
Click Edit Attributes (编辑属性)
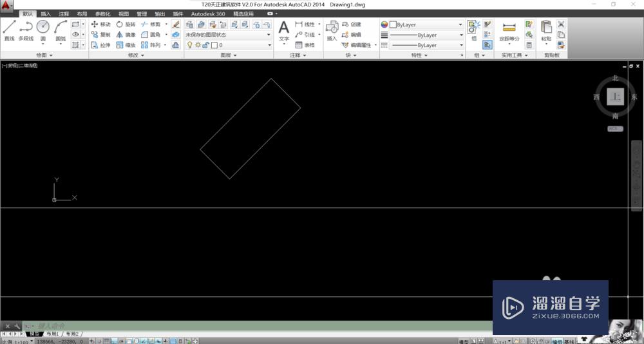357,45
